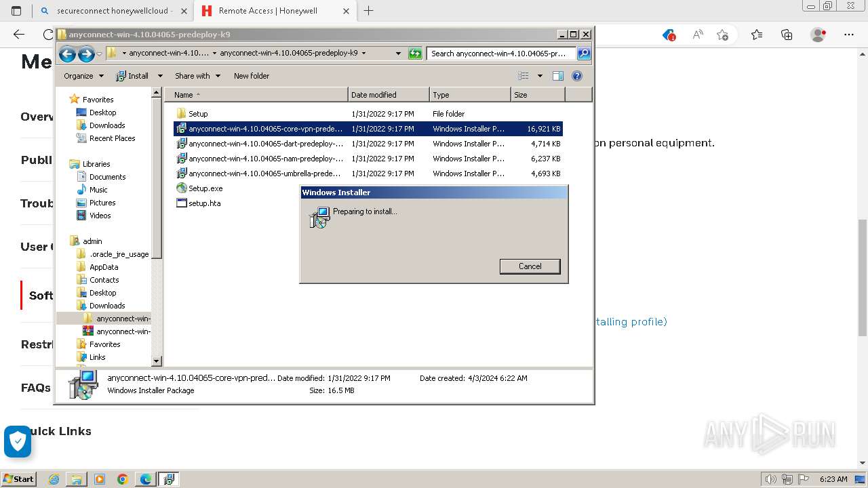Click the navigation pane scroll down arrow

(157, 362)
